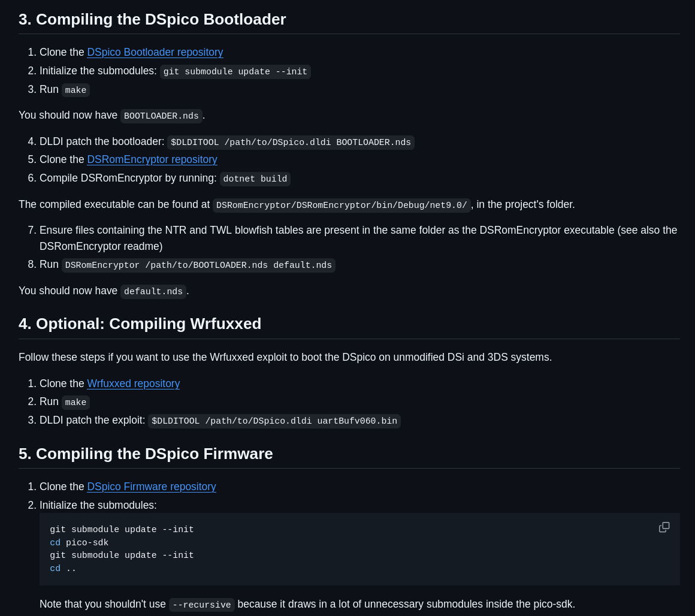Copy the submodule init code block

664,527
